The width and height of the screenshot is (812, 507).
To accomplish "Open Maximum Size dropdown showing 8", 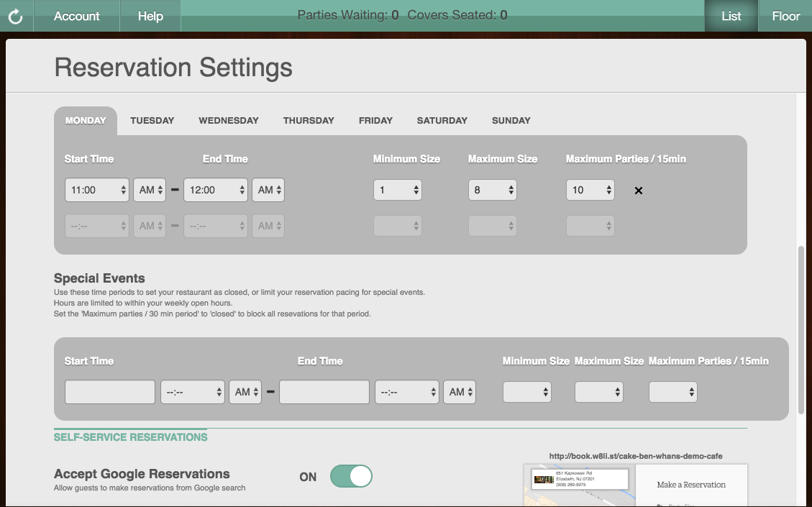I will coord(493,190).
